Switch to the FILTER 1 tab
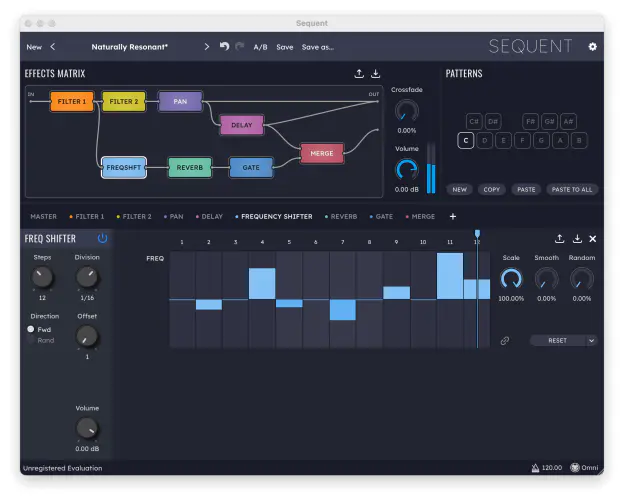 [x=87, y=217]
